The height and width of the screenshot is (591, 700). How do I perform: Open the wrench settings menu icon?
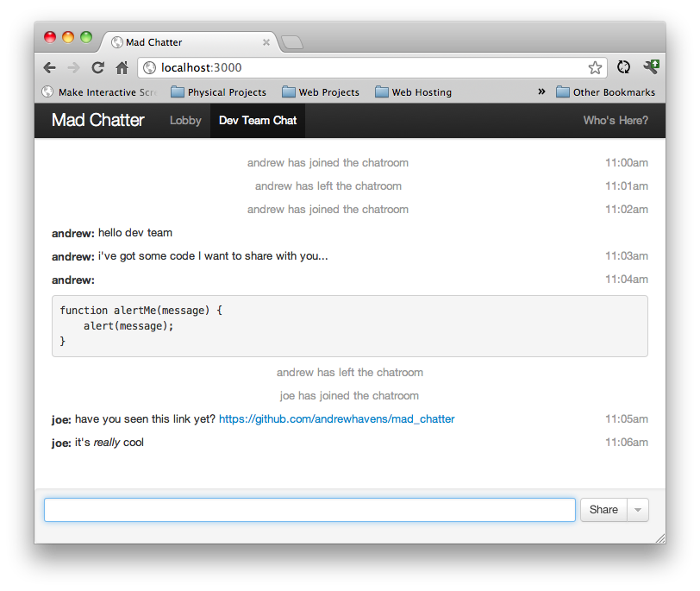tap(651, 67)
